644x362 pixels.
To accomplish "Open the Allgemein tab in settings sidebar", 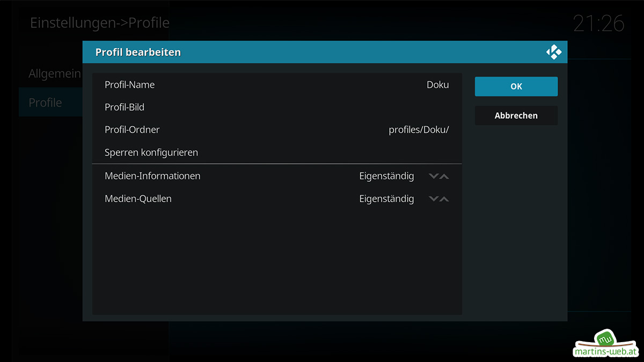I will 55,73.
